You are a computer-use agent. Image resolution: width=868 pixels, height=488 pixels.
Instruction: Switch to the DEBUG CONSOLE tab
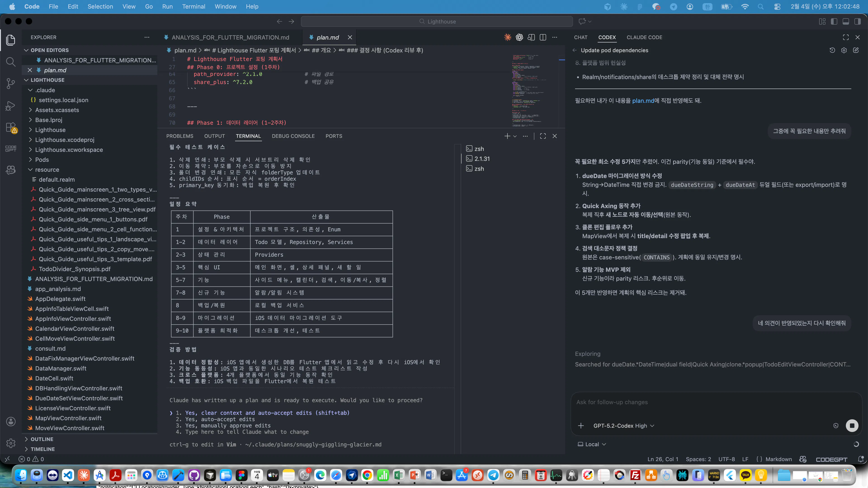click(x=293, y=136)
